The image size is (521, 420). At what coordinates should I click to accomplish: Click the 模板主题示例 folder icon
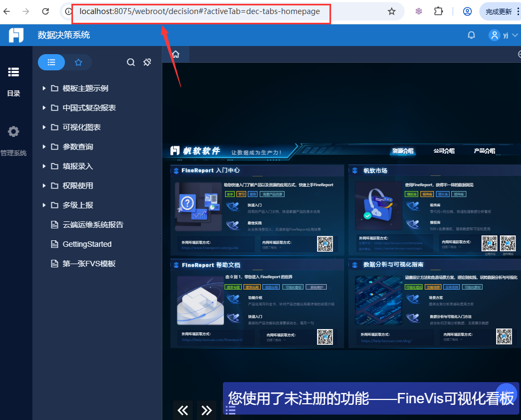click(x=55, y=88)
